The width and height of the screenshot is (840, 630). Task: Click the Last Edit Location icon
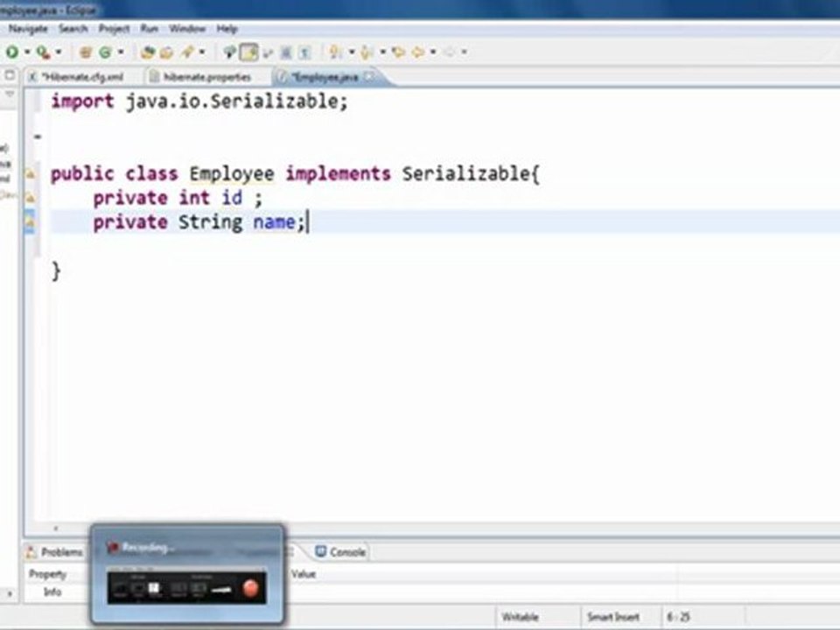coord(398,52)
